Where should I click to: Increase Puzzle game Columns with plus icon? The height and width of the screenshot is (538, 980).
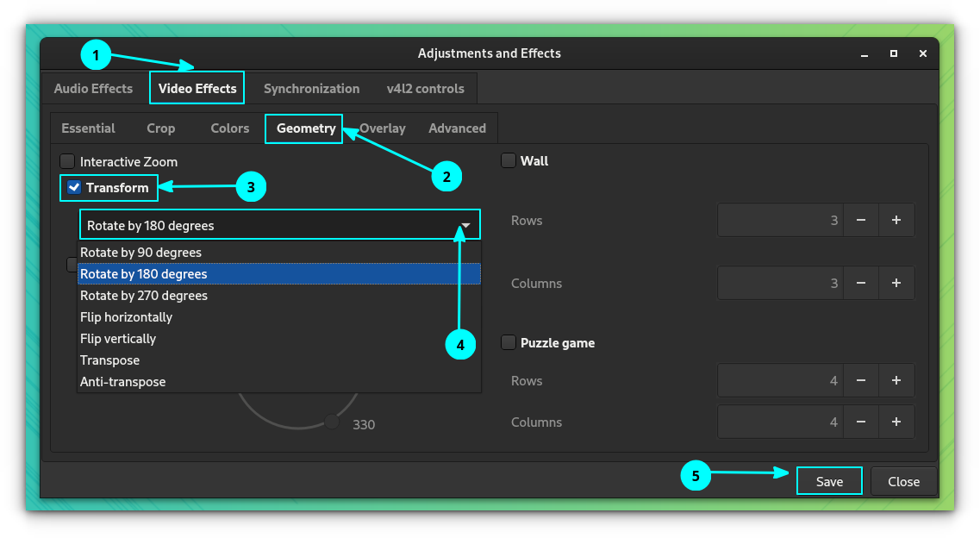click(x=896, y=422)
